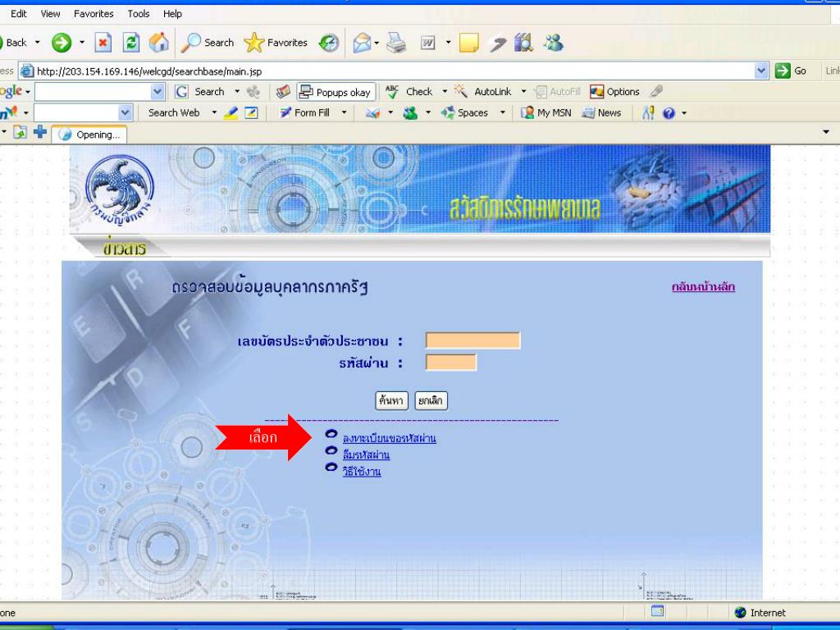
Task: Click the MSN highlight pencil icon
Action: (231, 113)
